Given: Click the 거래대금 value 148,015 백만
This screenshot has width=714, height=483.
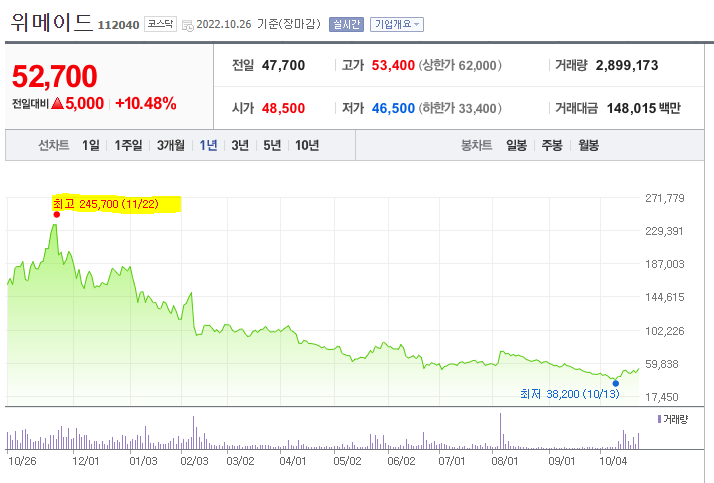Looking at the screenshot, I should tap(643, 108).
